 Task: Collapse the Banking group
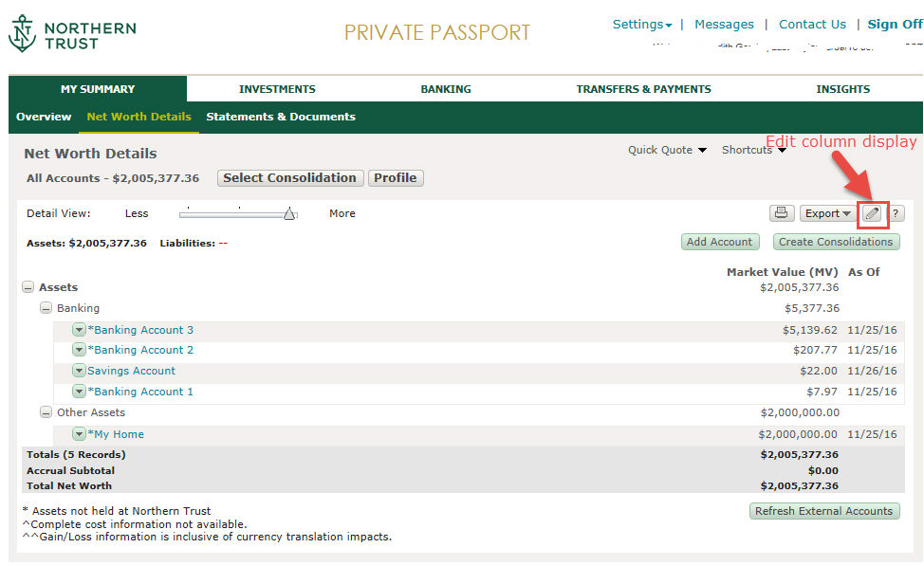coord(46,308)
